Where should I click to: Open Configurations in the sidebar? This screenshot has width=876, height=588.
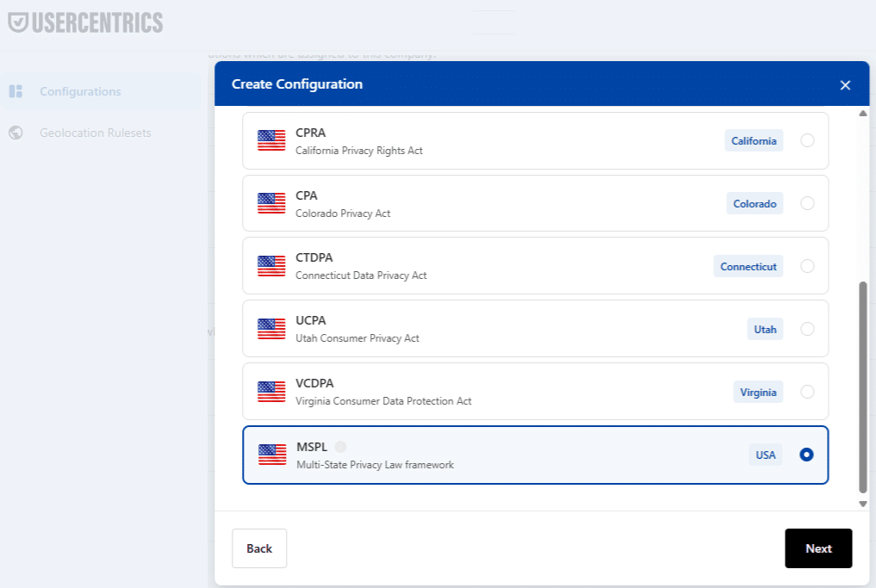tap(101, 91)
